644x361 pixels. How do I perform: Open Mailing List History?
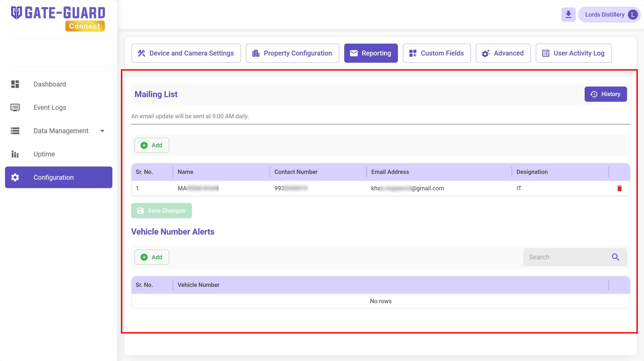coord(605,94)
